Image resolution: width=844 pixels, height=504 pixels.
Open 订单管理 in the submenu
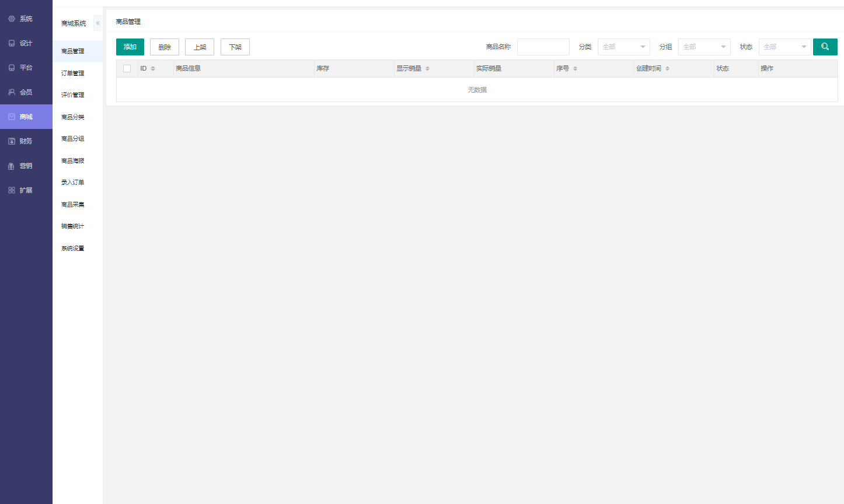point(73,73)
